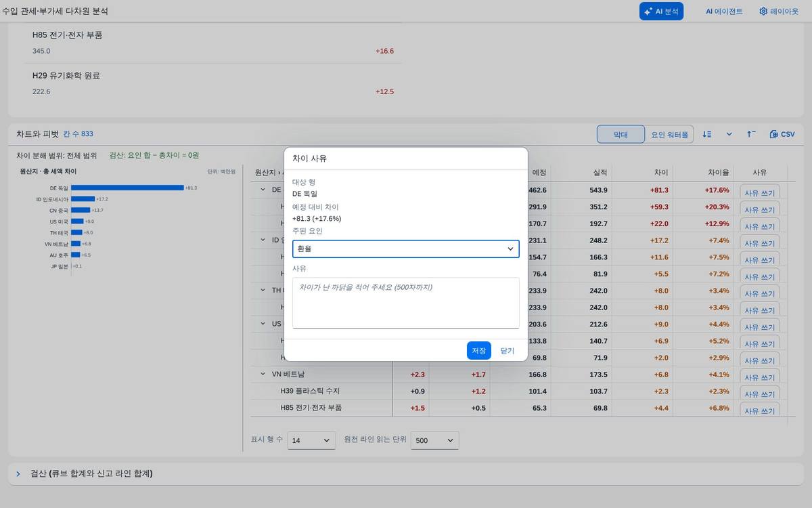The width and height of the screenshot is (812, 508).
Task: Close the dialog with 닫기
Action: pos(507,350)
